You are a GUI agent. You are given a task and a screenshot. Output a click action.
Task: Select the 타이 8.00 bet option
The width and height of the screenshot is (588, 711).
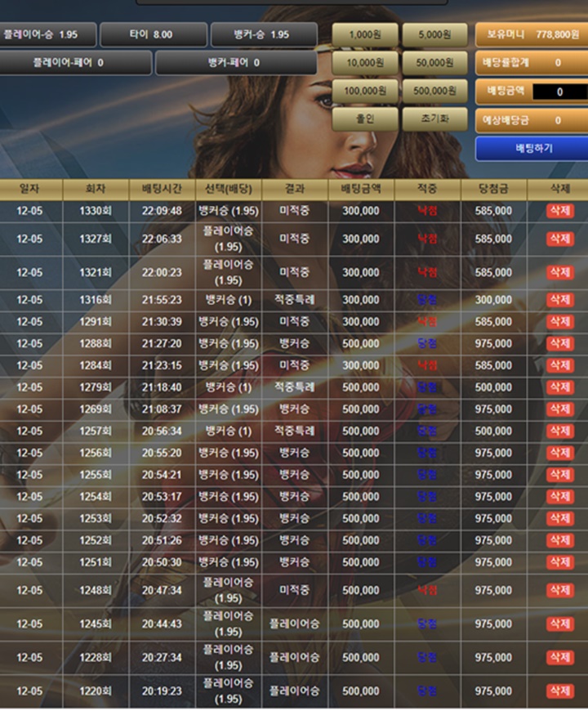coord(153,34)
